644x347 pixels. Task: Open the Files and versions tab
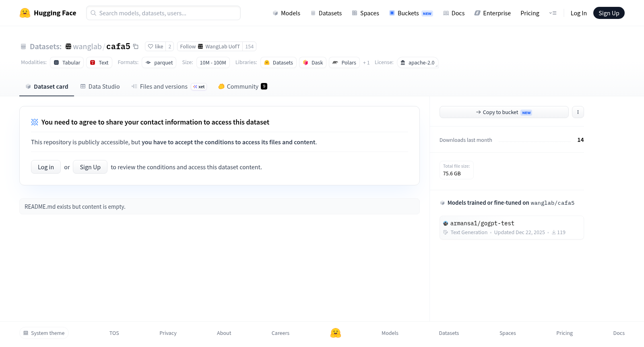[169, 87]
